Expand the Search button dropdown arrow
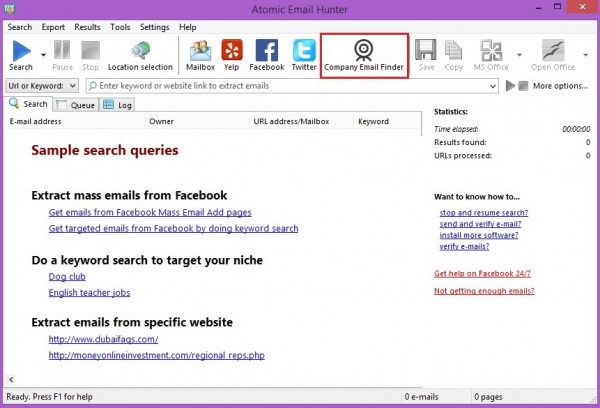The width and height of the screenshot is (600, 408). click(x=43, y=55)
